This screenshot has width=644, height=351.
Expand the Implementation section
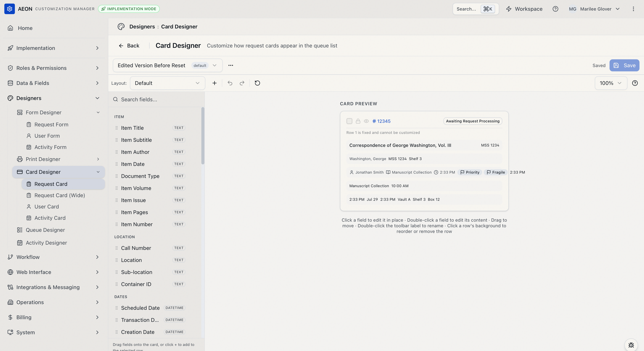tap(54, 48)
